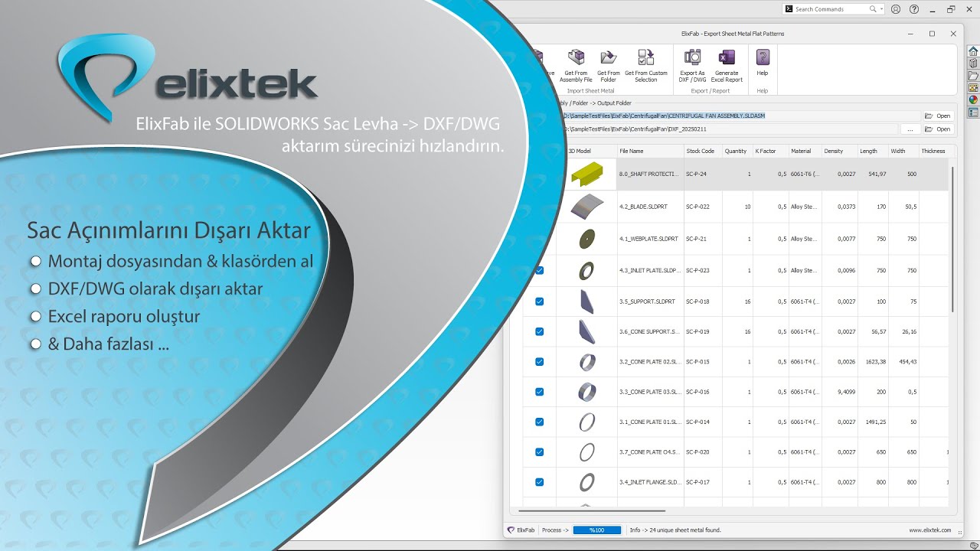Click Get From Folder icon
The height and width of the screenshot is (551, 980).
608,57
